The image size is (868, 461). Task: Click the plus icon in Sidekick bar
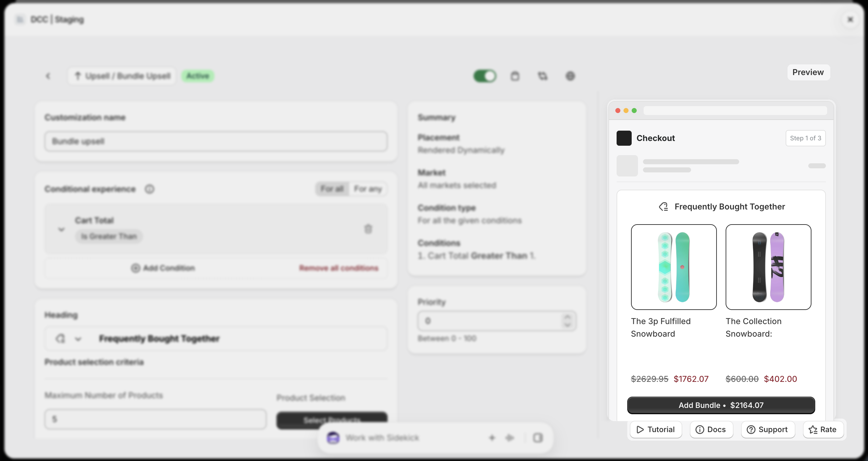tap(492, 438)
